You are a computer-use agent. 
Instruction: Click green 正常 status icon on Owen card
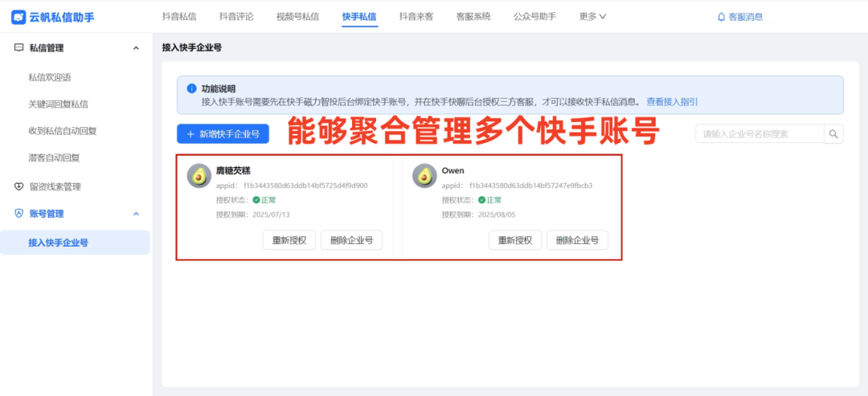481,200
